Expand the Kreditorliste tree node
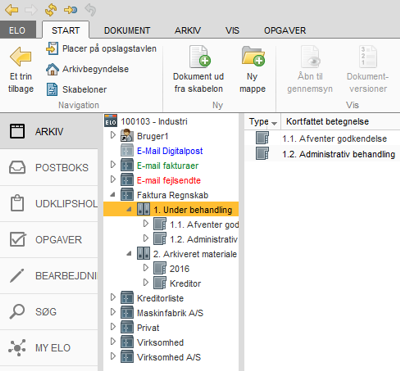This screenshot has width=400, height=371. [113, 297]
